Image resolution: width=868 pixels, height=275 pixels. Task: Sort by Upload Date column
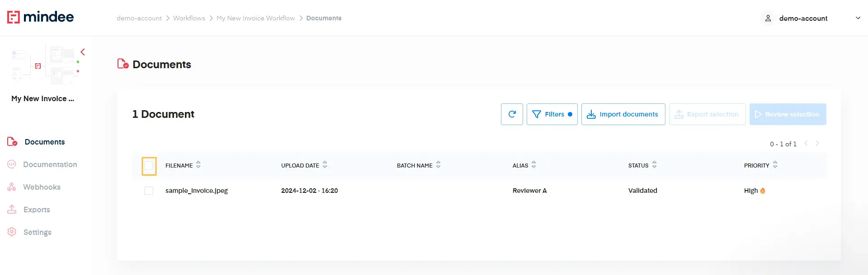[325, 165]
